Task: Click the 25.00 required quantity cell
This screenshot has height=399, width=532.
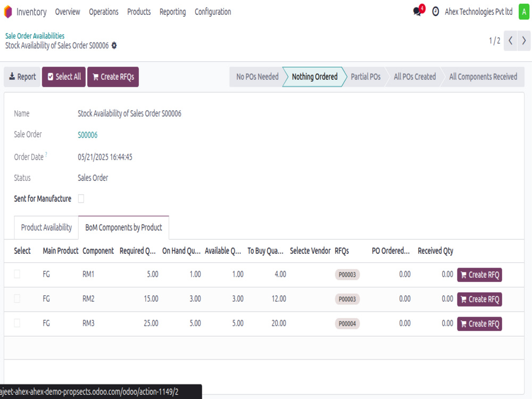Action: 151,323
